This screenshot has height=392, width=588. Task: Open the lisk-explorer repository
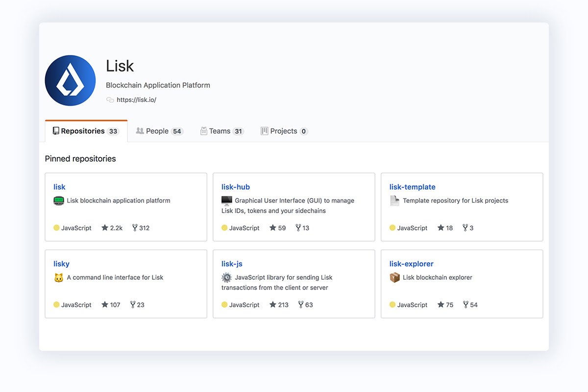tap(412, 264)
